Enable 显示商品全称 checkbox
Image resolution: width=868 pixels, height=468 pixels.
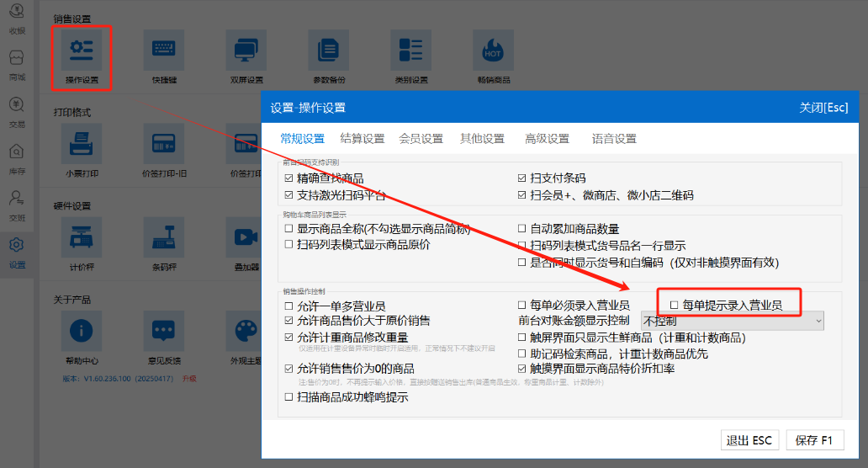coord(288,229)
